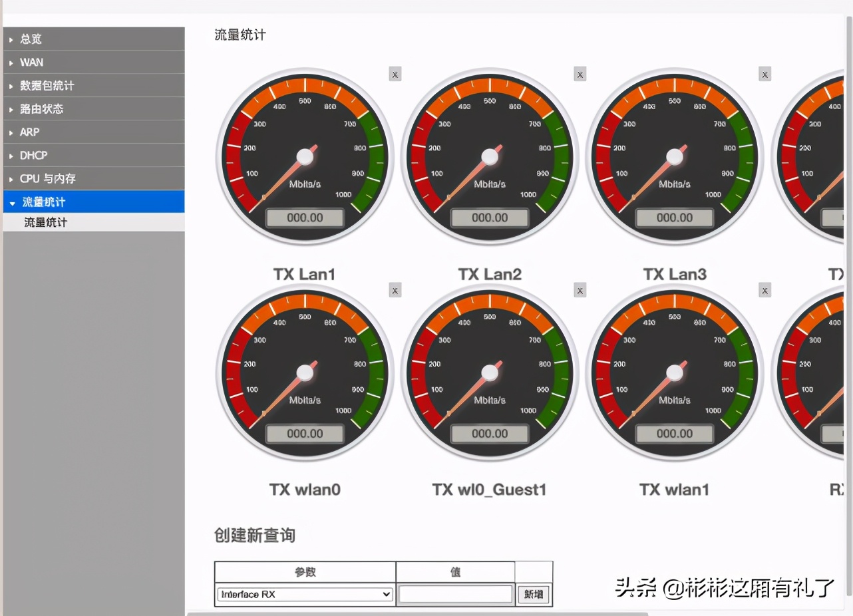Image resolution: width=853 pixels, height=616 pixels.
Task: Click the 值 value input field
Action: click(x=455, y=595)
